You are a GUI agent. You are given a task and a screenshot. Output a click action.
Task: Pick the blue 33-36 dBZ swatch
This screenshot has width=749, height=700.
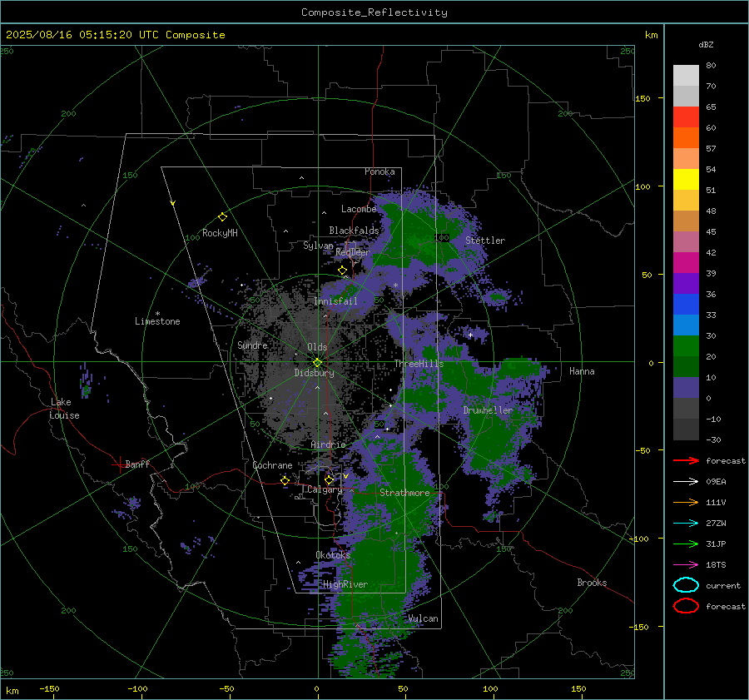pyautogui.click(x=686, y=305)
